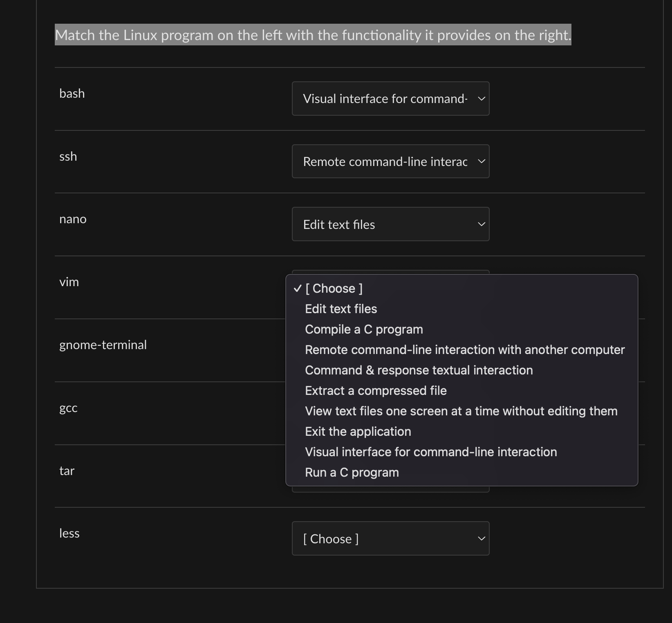
Task: Click the 'ssh' program label
Action: coord(68,156)
